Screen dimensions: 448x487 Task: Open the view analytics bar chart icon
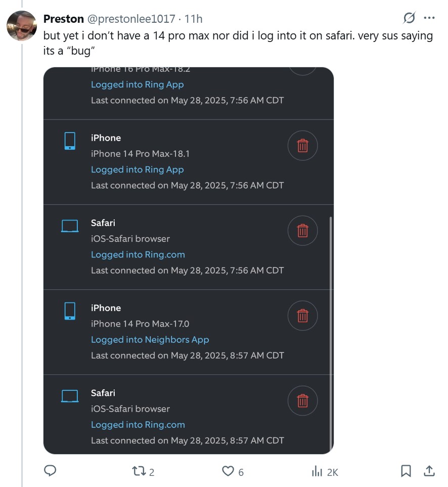point(317,471)
